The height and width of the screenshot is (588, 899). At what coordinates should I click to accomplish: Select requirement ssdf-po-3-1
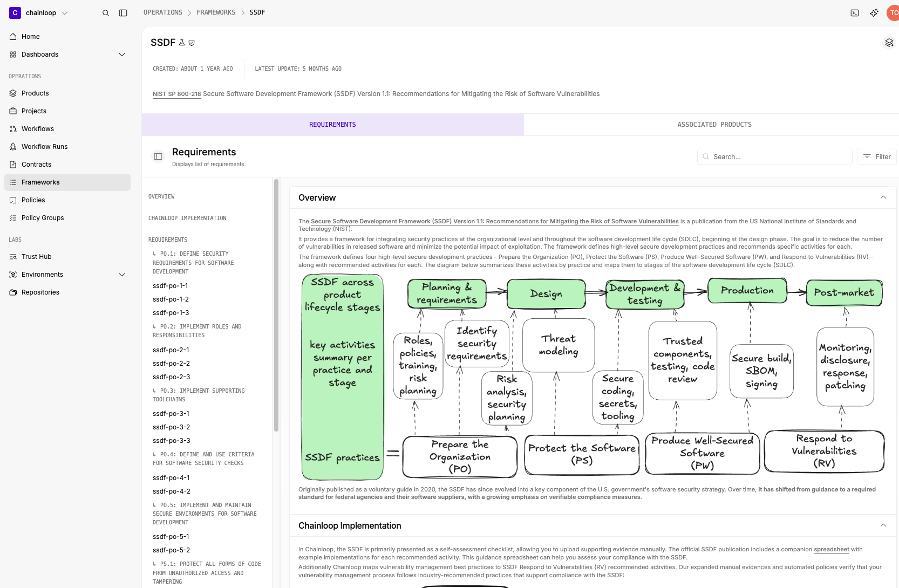(x=171, y=414)
